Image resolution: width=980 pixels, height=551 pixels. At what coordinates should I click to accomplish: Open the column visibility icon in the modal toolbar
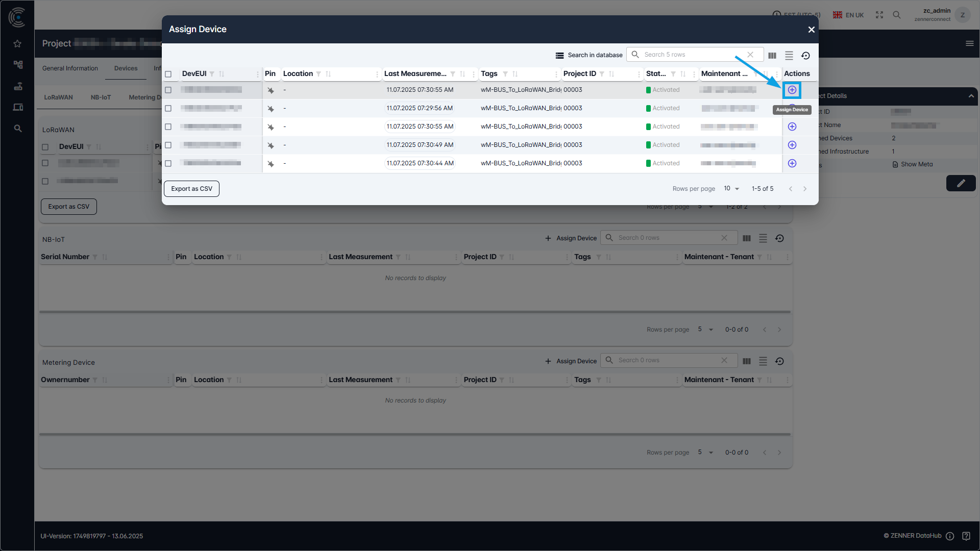[772, 55]
